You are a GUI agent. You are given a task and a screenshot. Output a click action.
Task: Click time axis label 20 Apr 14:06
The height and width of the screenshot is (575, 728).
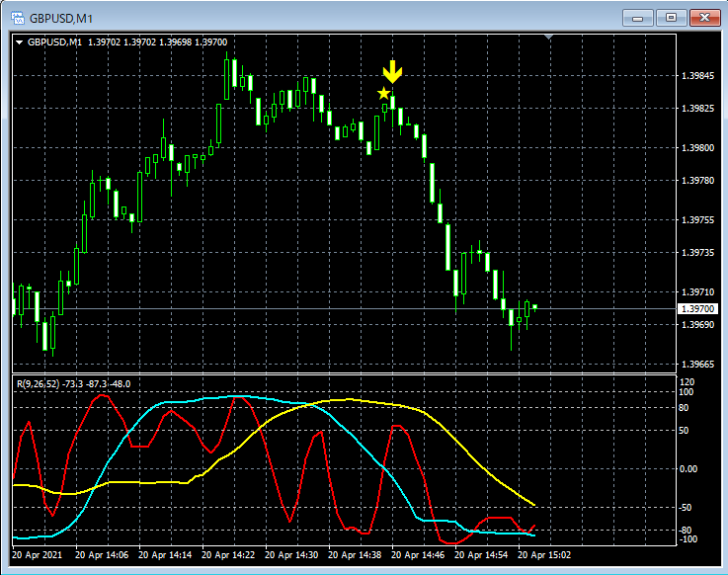pos(102,555)
